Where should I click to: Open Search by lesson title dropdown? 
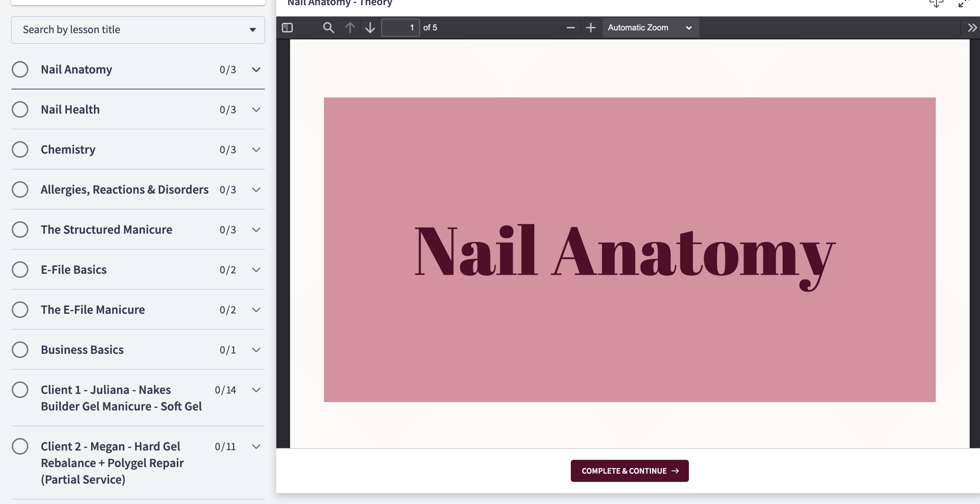point(138,30)
